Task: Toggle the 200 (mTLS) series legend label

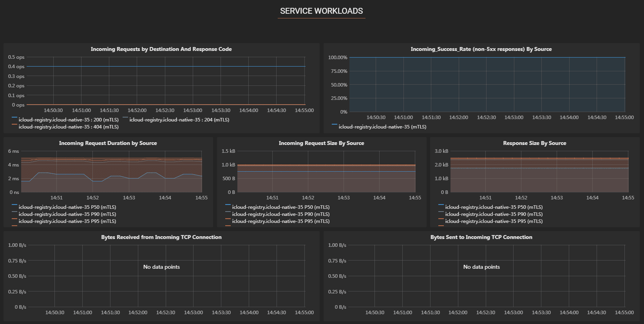Action: pos(69,120)
